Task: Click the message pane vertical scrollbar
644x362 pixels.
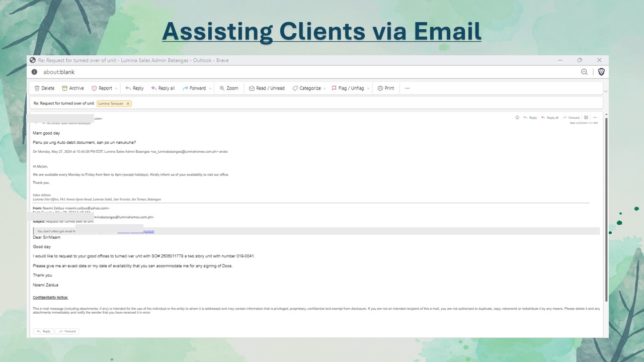Action: (606, 209)
